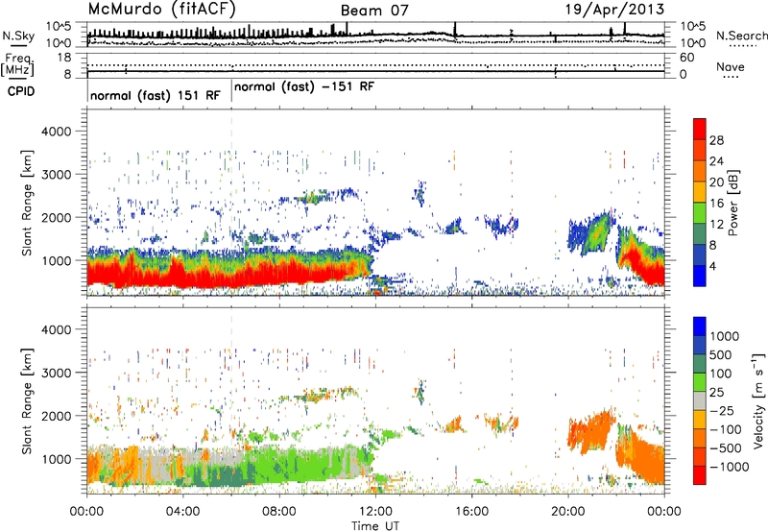This screenshot has height=532, width=768.
Task: Click the red bottom segment of the velocity color bar
Action: point(700,475)
